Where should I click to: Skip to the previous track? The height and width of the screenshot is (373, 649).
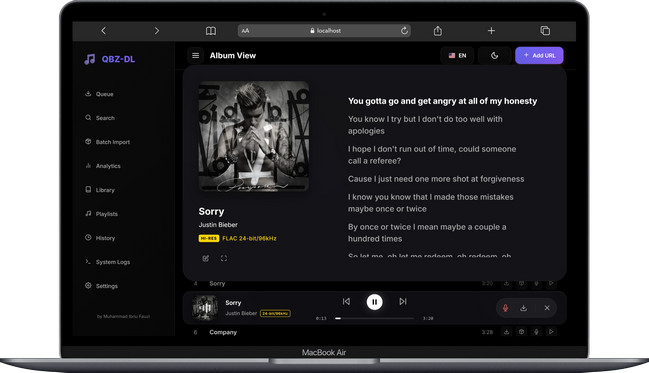click(346, 302)
